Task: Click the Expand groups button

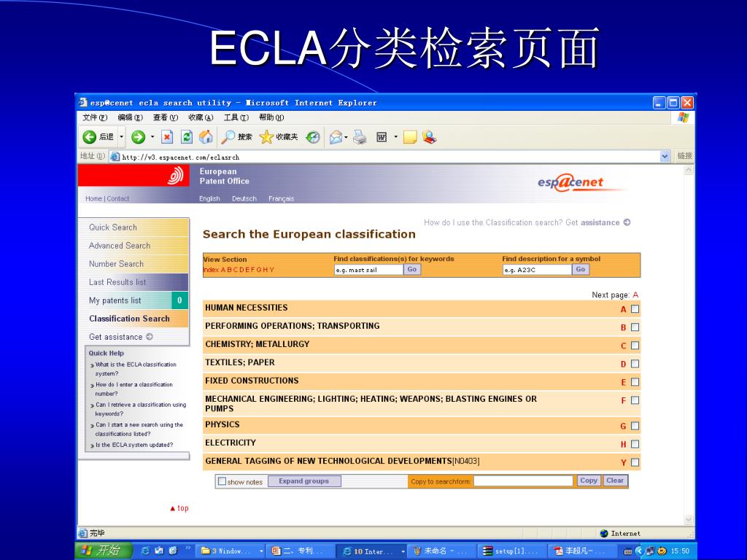Action: click(x=304, y=481)
